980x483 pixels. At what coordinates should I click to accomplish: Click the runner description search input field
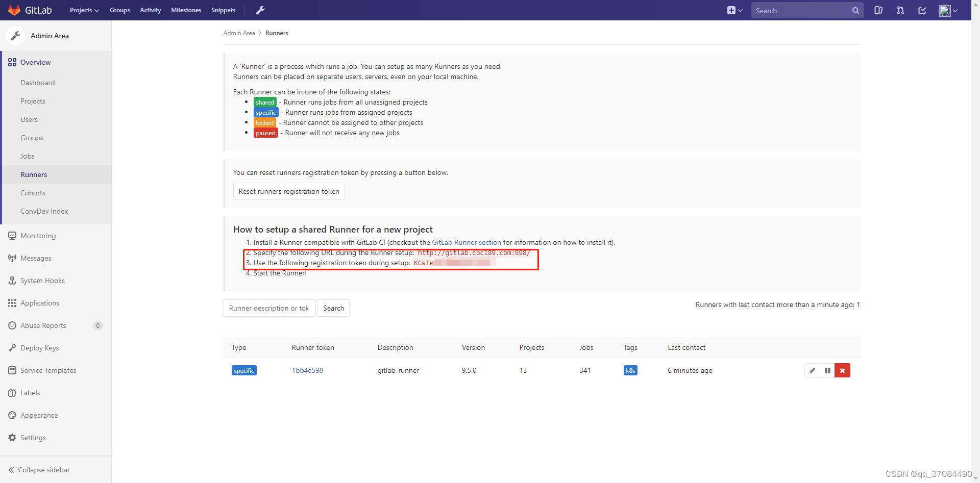tap(269, 308)
